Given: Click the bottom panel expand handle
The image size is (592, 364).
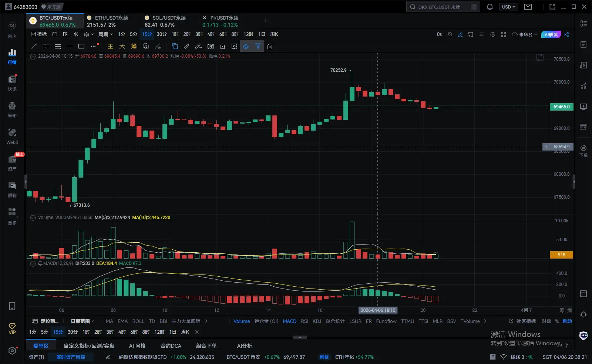Looking at the screenshot, I should point(300,337).
